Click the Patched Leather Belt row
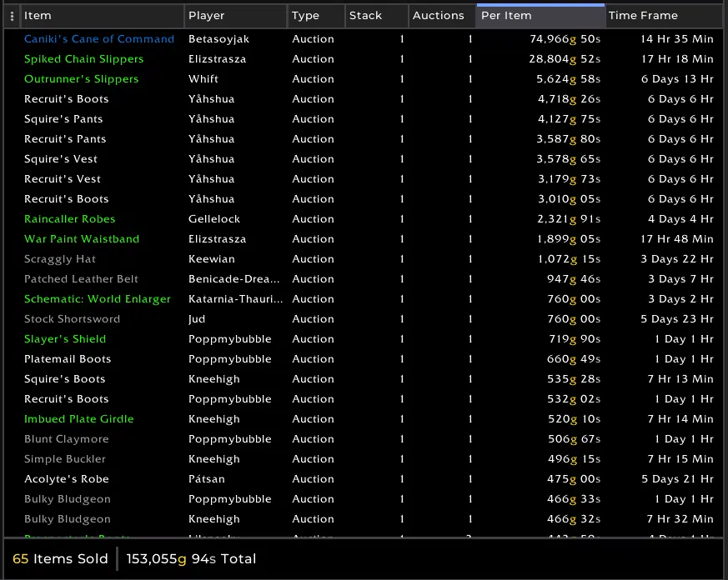 (x=81, y=279)
